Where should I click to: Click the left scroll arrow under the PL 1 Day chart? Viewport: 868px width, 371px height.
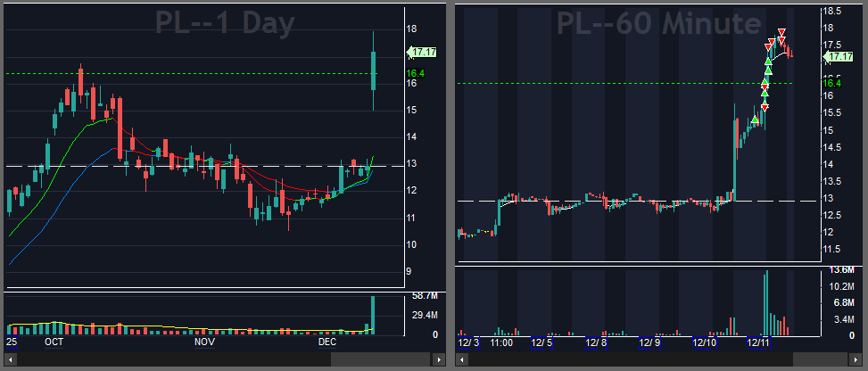(11, 360)
